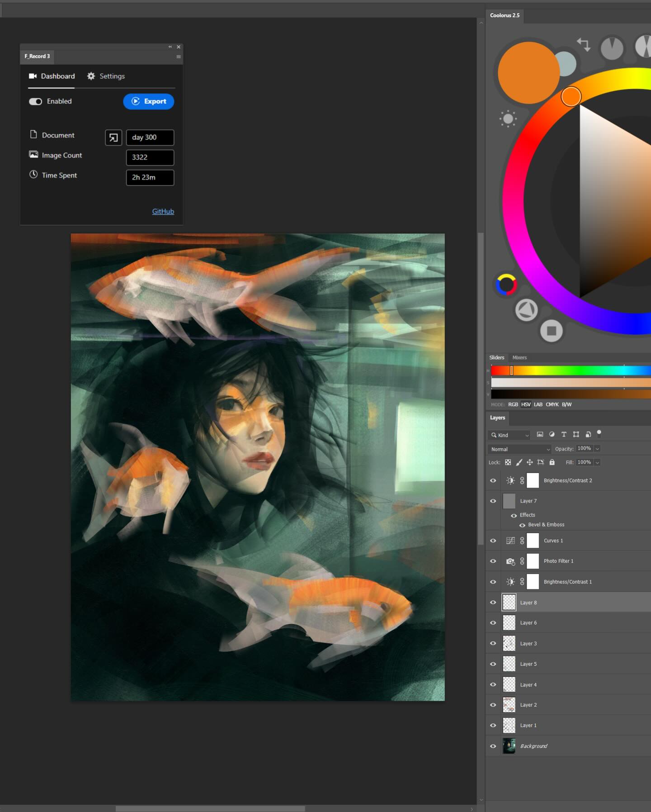Click the open document folder icon in F_Record
This screenshot has height=812, width=651.
tap(113, 138)
